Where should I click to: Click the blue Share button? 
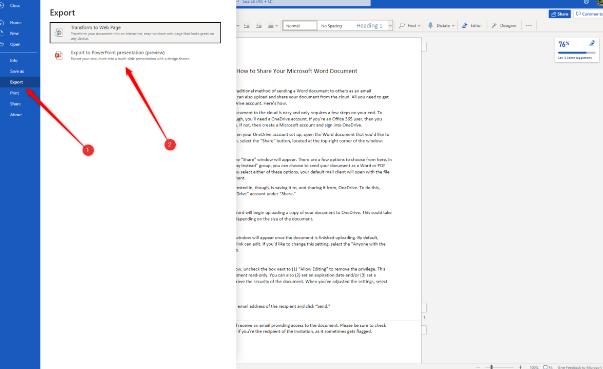560,14
